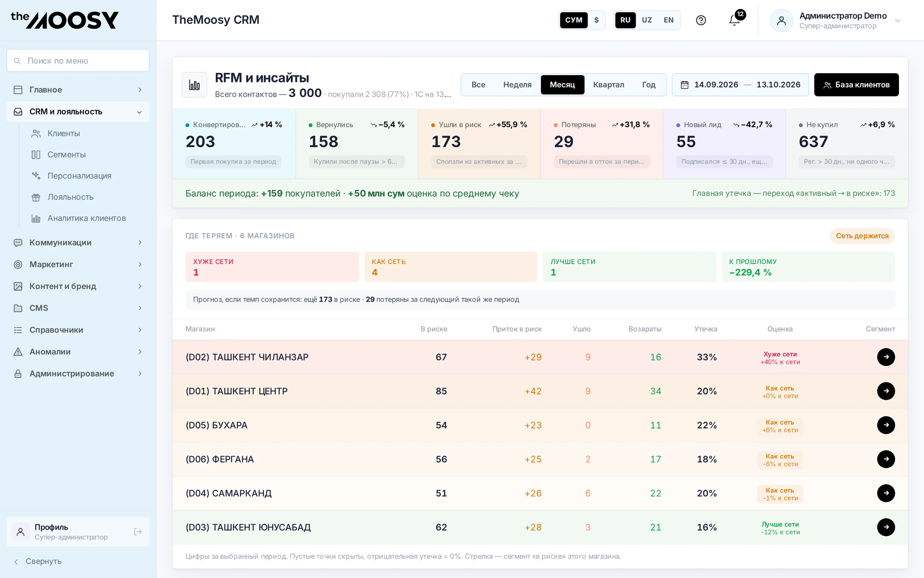Open notifications bell with 12 badge
The image size is (924, 578).
click(735, 20)
